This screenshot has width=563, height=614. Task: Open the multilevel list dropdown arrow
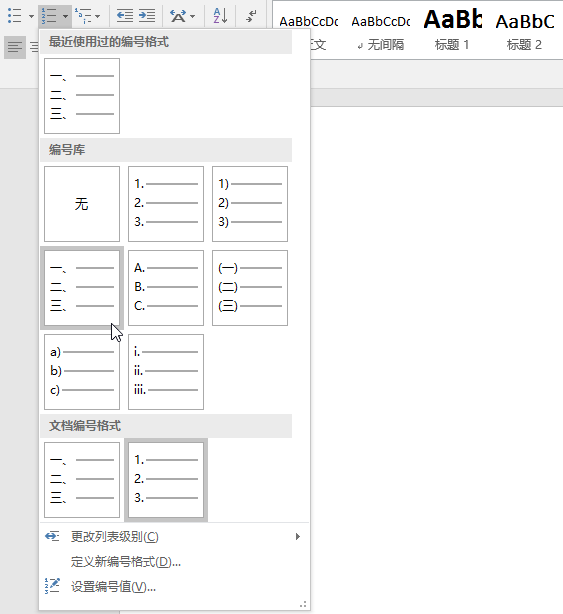pyautogui.click(x=97, y=16)
